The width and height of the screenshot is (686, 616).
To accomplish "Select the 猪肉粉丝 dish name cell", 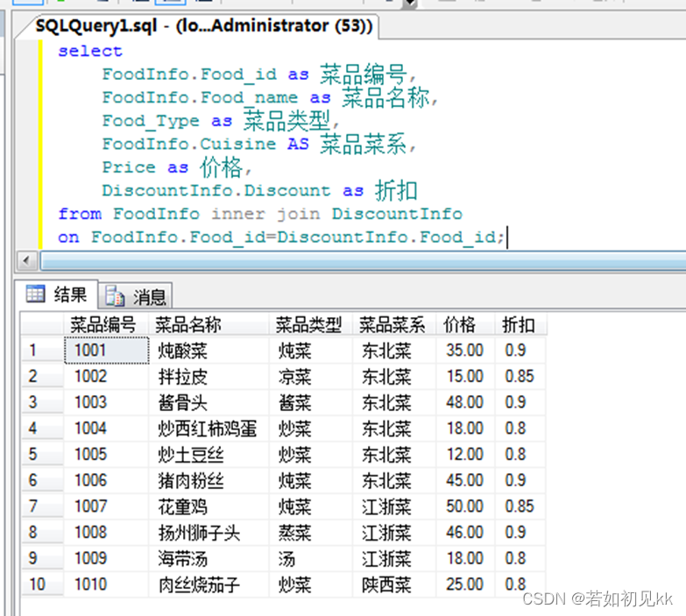I will (x=209, y=480).
